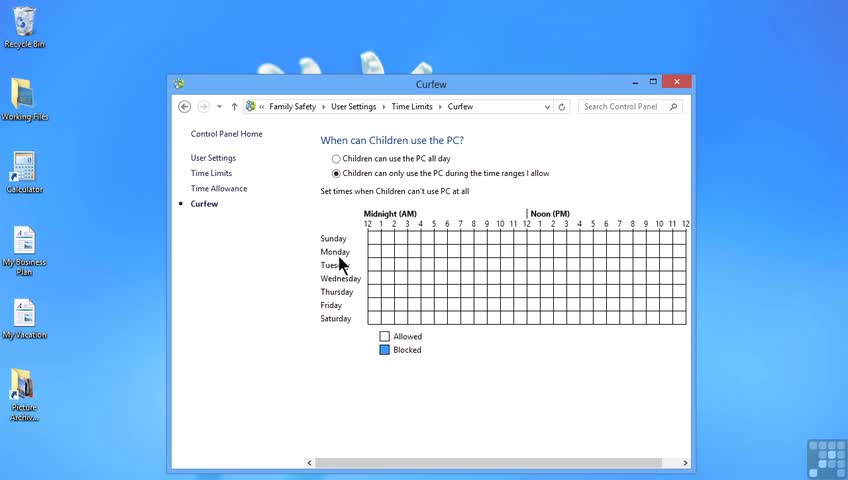
Task: Open My Vacation document icon
Action: click(24, 319)
